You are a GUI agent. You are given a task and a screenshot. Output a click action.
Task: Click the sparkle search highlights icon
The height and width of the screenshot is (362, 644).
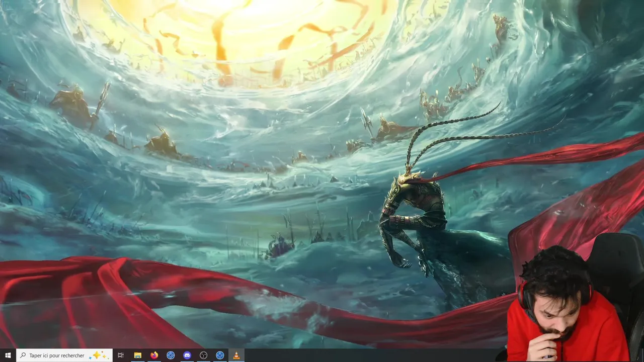click(99, 355)
